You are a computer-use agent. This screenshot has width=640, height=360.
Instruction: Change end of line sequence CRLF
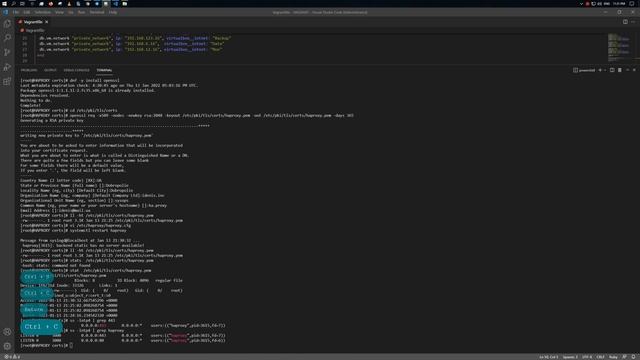pyautogui.click(x=600, y=357)
